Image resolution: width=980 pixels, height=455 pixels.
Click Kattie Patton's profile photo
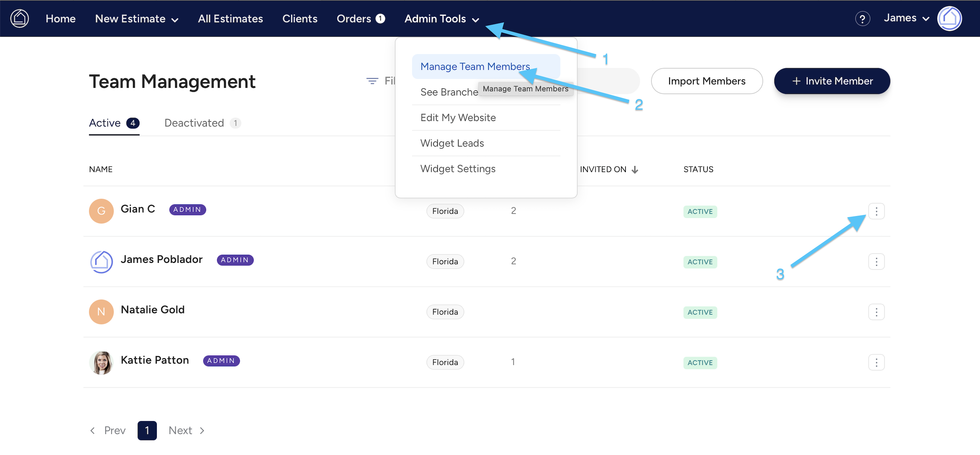[101, 362]
